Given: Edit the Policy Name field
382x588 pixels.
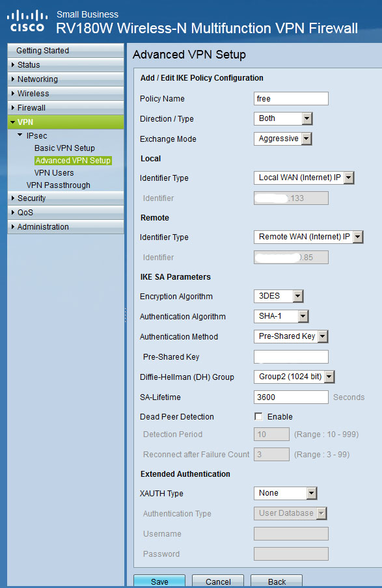Looking at the screenshot, I should pos(291,99).
